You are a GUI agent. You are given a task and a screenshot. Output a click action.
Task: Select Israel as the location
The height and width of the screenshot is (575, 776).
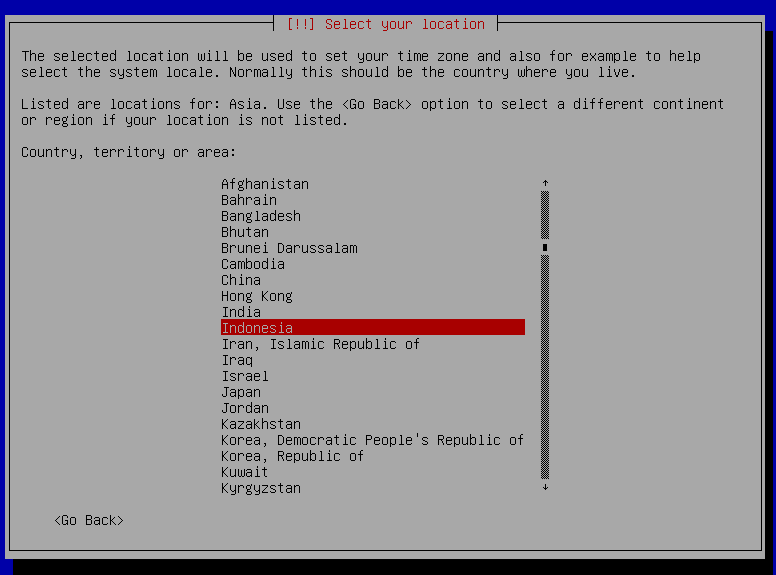pos(373,376)
